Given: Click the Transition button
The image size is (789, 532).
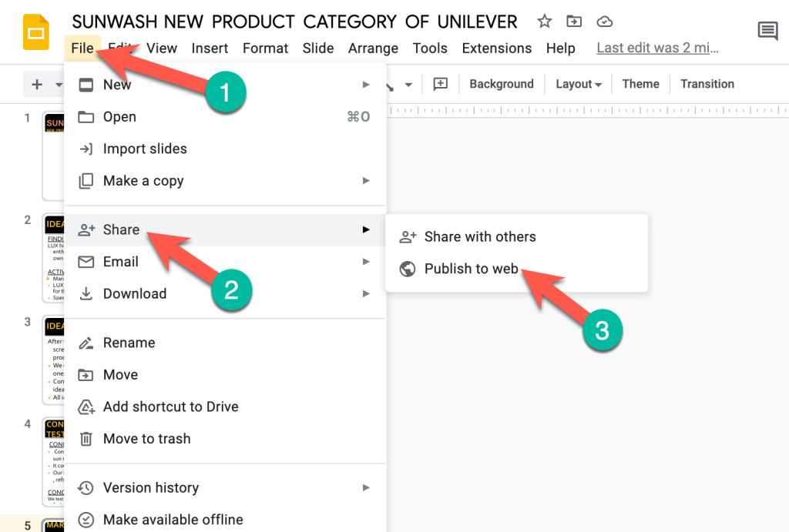Looking at the screenshot, I should tap(707, 84).
